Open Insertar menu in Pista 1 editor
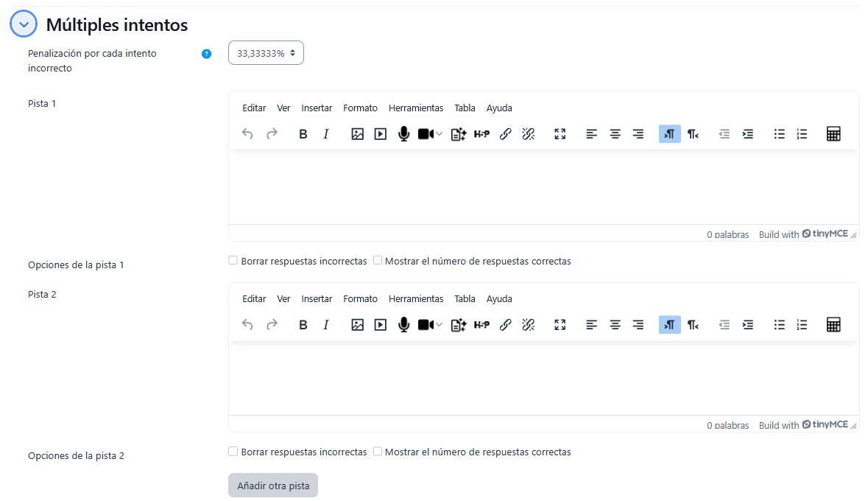Image resolution: width=868 pixels, height=501 pixels. pyautogui.click(x=317, y=108)
